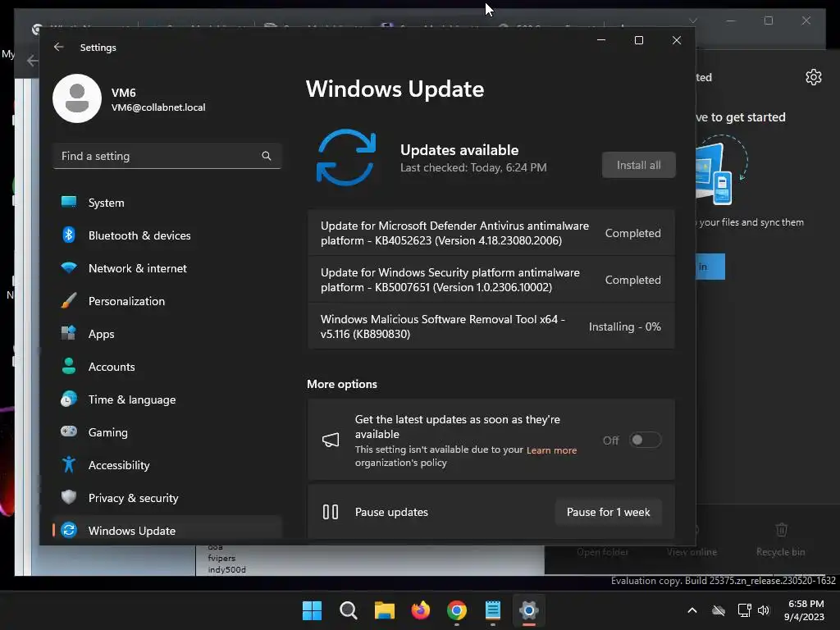Select Windows Update in the sidebar
840x630 pixels.
click(167, 531)
